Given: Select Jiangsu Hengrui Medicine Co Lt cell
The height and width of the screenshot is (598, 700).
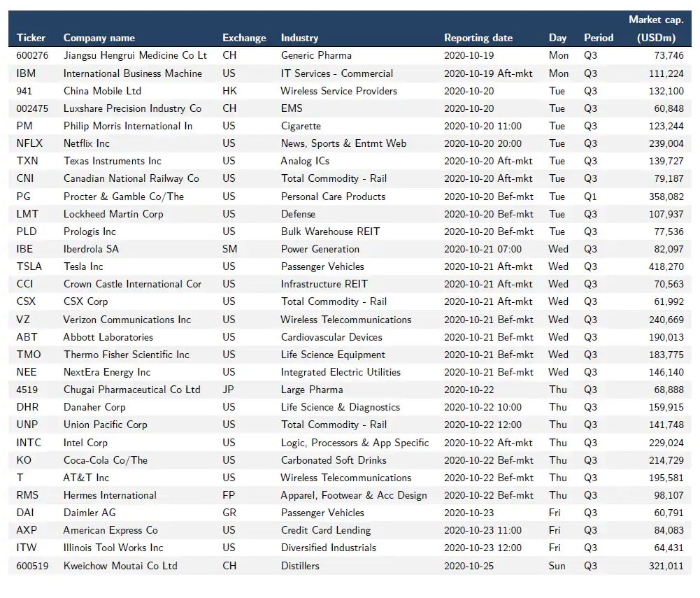Looking at the screenshot, I should point(135,55).
